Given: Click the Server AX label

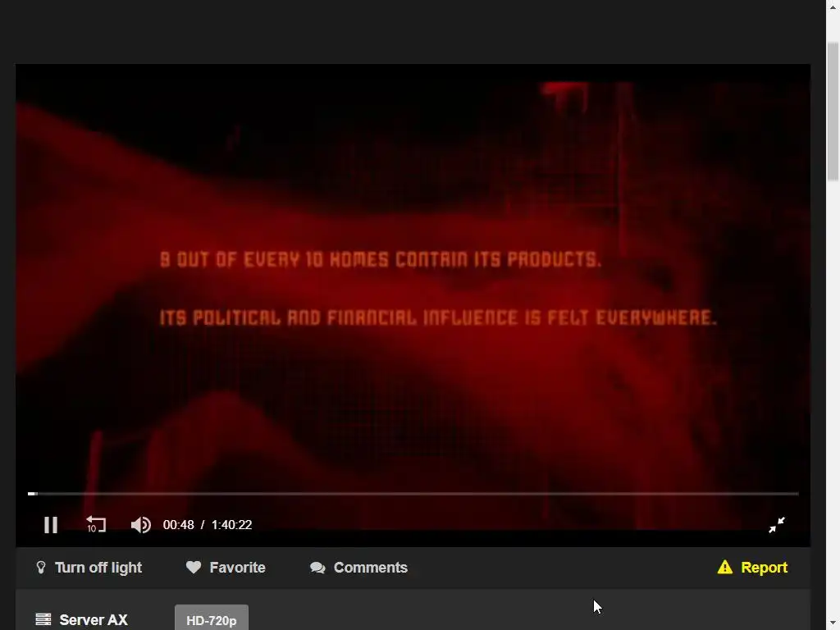Looking at the screenshot, I should tap(94, 620).
